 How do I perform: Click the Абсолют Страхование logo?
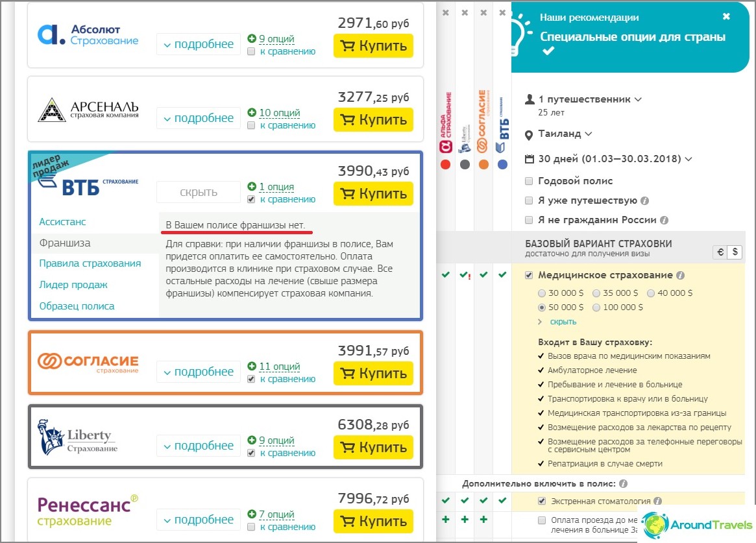tap(88, 35)
